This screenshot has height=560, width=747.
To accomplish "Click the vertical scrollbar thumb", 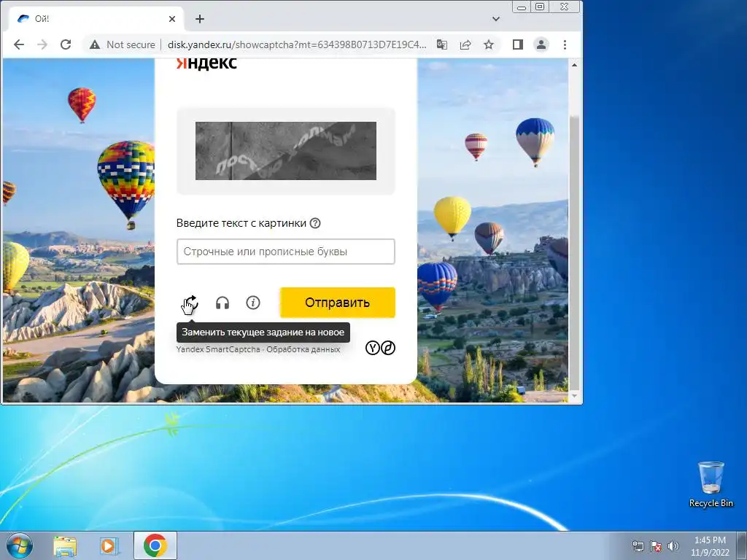I will pyautogui.click(x=575, y=252).
